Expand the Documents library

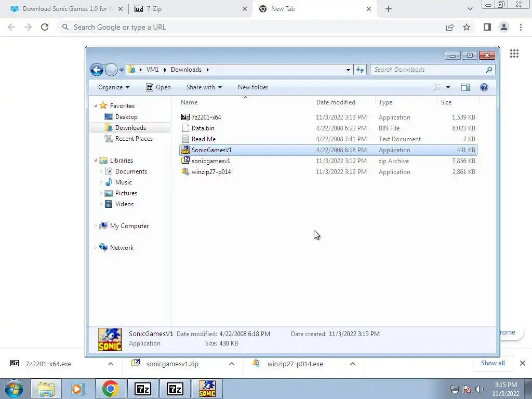101,171
